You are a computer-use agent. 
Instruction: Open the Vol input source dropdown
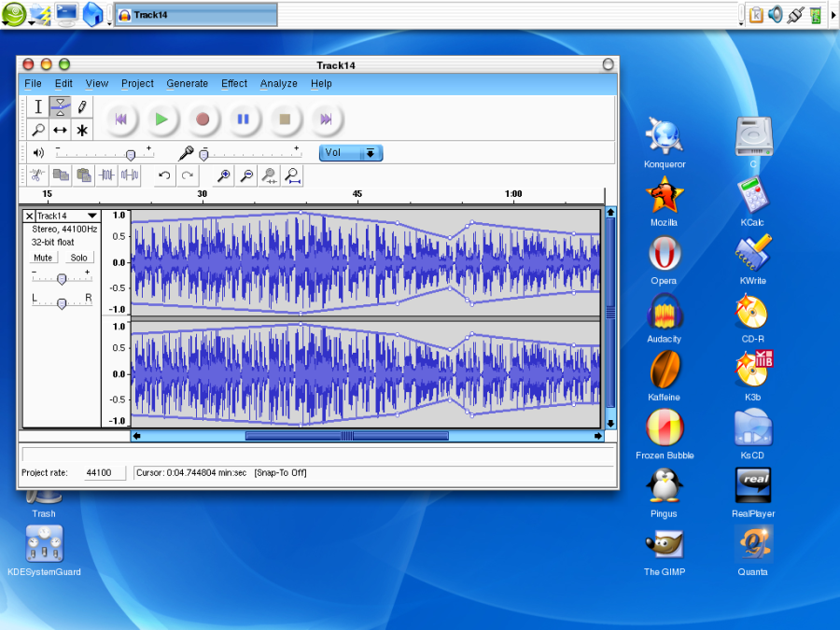(351, 153)
